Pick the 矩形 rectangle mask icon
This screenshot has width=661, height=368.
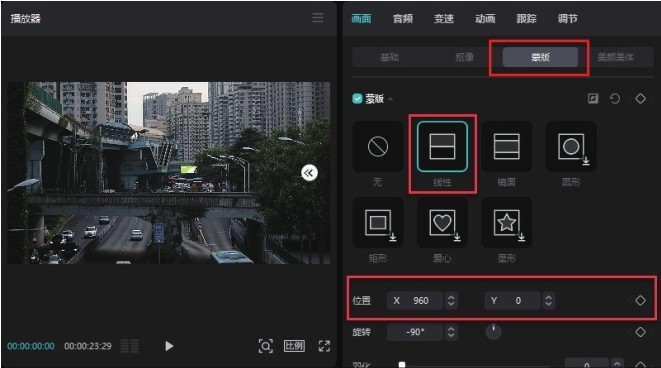coord(378,222)
